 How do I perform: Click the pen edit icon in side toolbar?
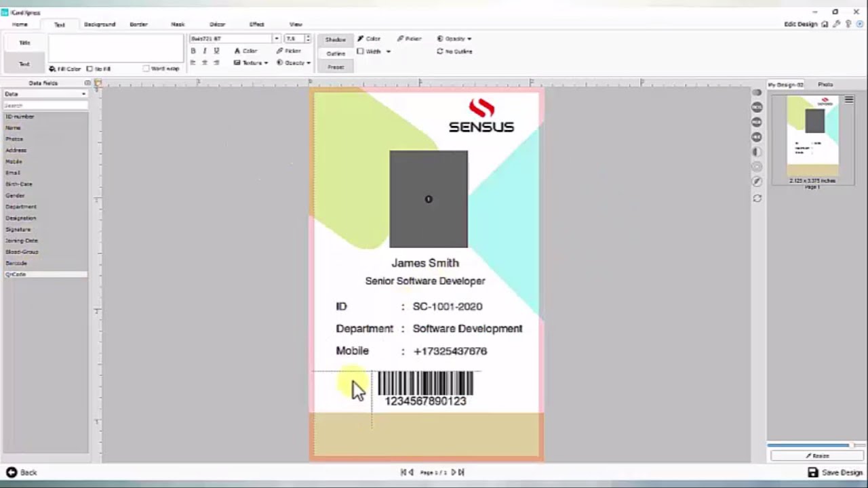point(757,182)
